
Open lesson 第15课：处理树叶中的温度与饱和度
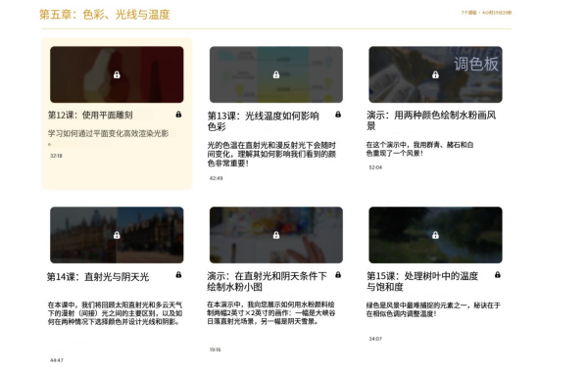(x=422, y=281)
